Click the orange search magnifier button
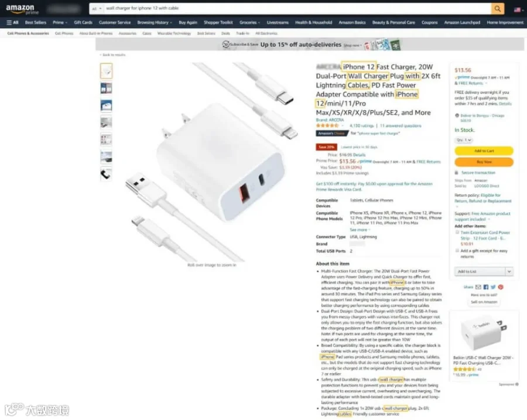 click(x=497, y=8)
